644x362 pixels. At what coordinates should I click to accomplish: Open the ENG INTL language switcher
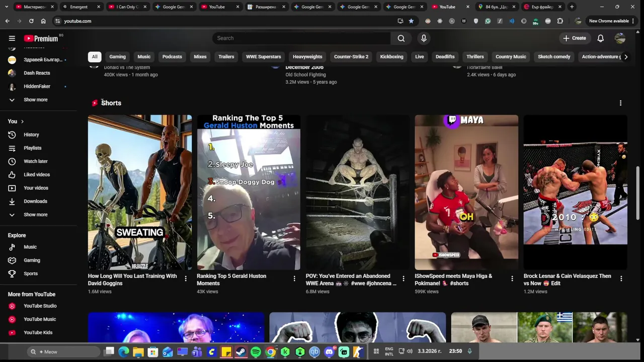[x=389, y=351]
